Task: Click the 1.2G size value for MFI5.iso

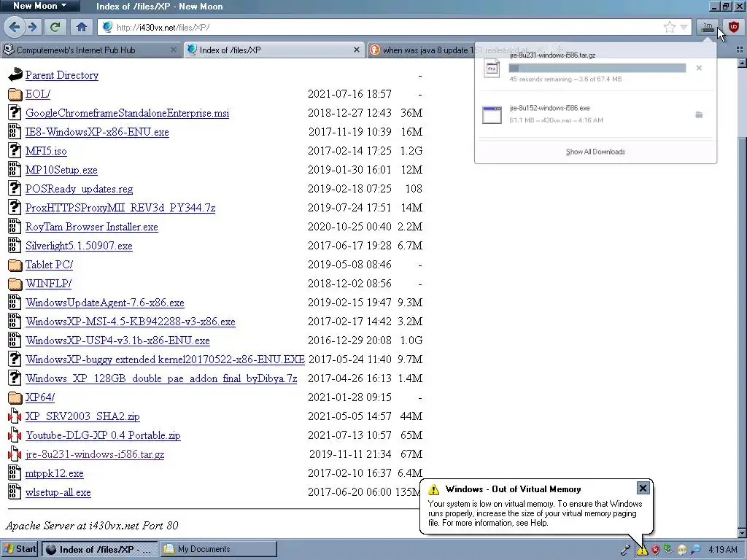Action: click(x=411, y=150)
